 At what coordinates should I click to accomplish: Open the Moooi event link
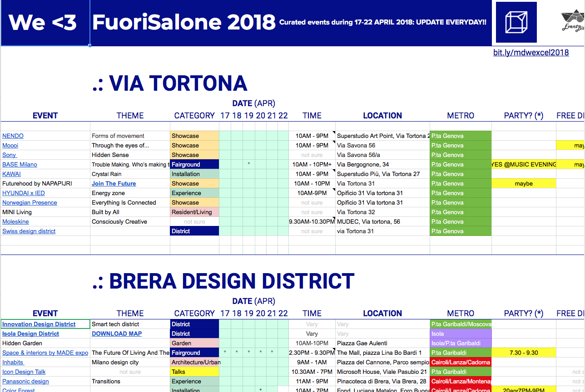(x=10, y=145)
